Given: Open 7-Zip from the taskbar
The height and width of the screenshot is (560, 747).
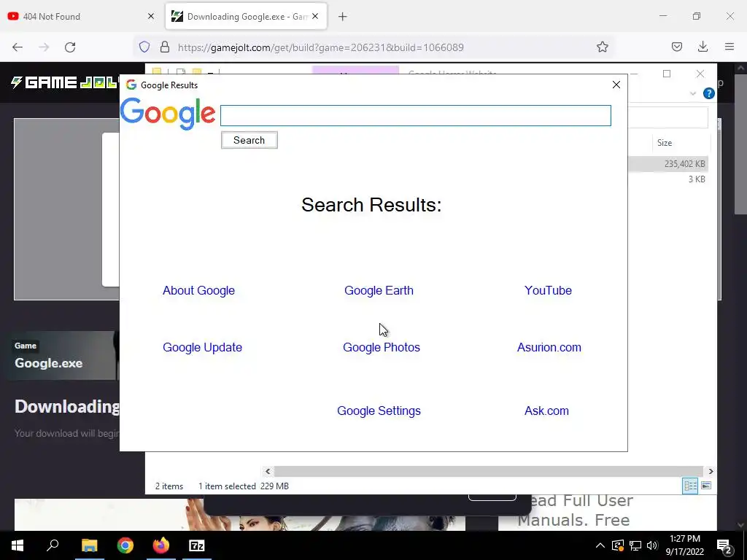Looking at the screenshot, I should point(197,545).
